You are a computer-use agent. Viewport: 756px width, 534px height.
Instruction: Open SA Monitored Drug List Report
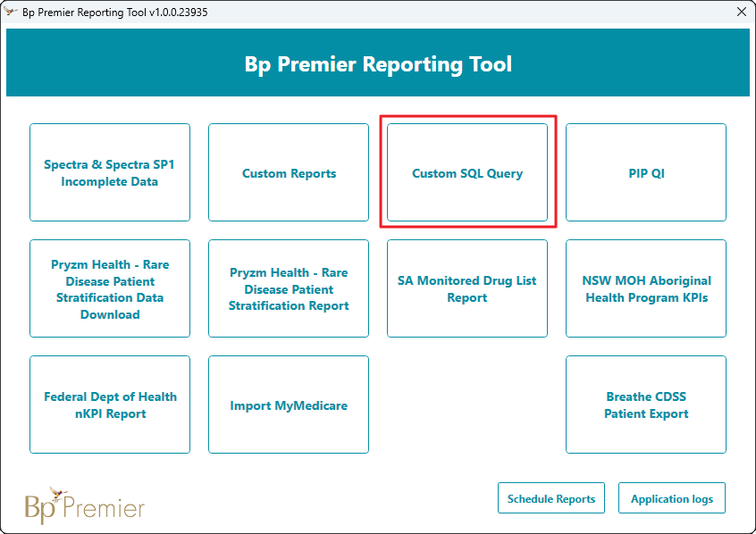(467, 288)
